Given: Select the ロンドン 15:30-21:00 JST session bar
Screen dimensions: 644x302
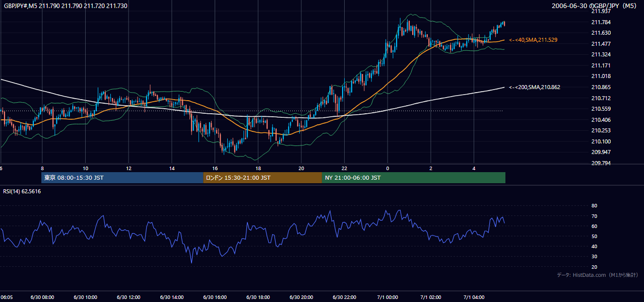Looking at the screenshot, I should (x=263, y=178).
